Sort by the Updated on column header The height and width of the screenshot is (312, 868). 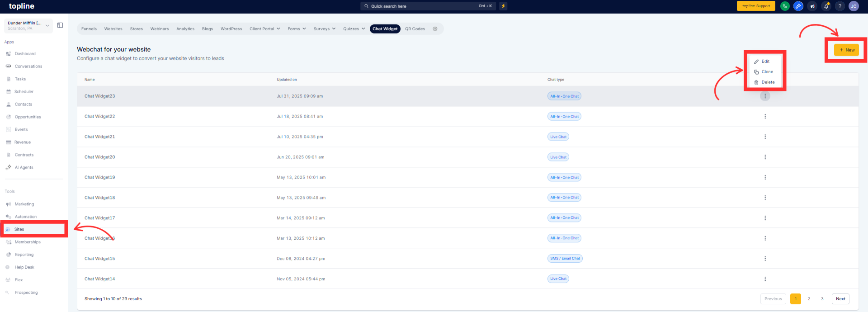287,80
